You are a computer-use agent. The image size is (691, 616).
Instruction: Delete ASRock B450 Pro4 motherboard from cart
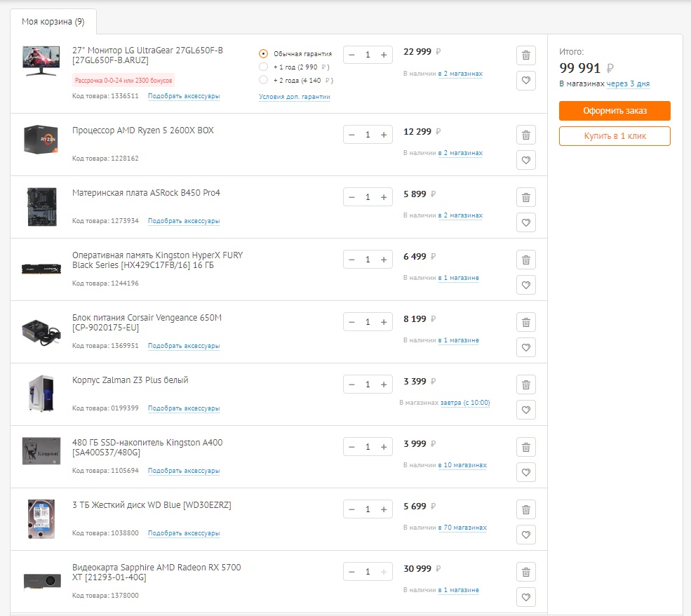click(525, 198)
